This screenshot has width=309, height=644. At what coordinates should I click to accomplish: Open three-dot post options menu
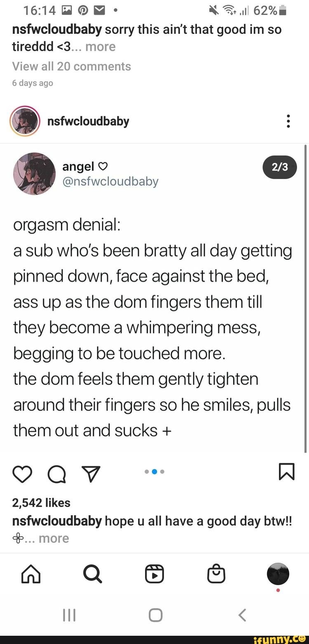pos(288,121)
